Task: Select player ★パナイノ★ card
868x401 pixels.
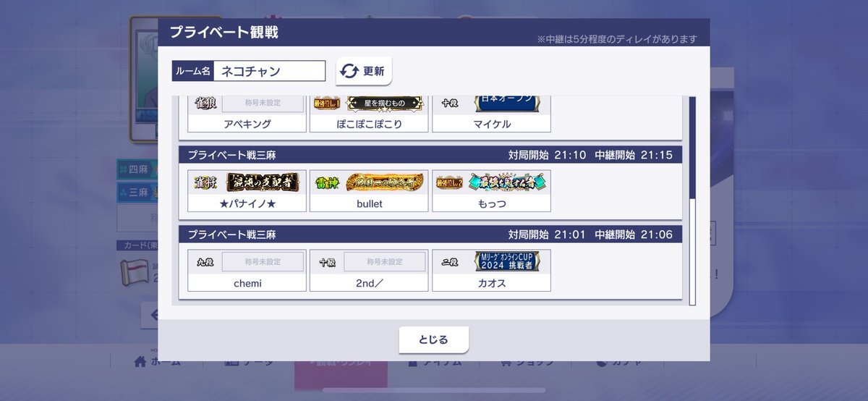Action: 247,191
